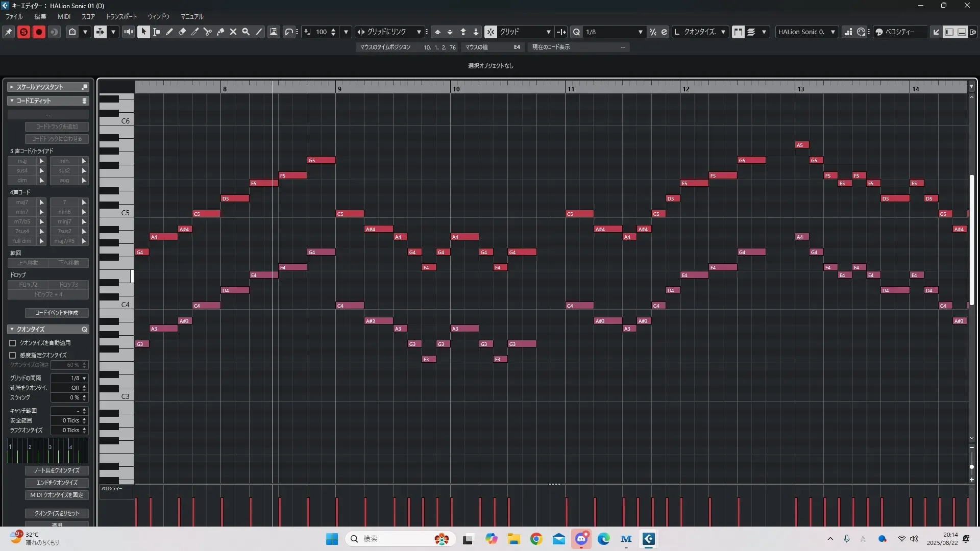This screenshot has height=551, width=980.
Task: Activate the Solo editor button
Action: (x=23, y=32)
